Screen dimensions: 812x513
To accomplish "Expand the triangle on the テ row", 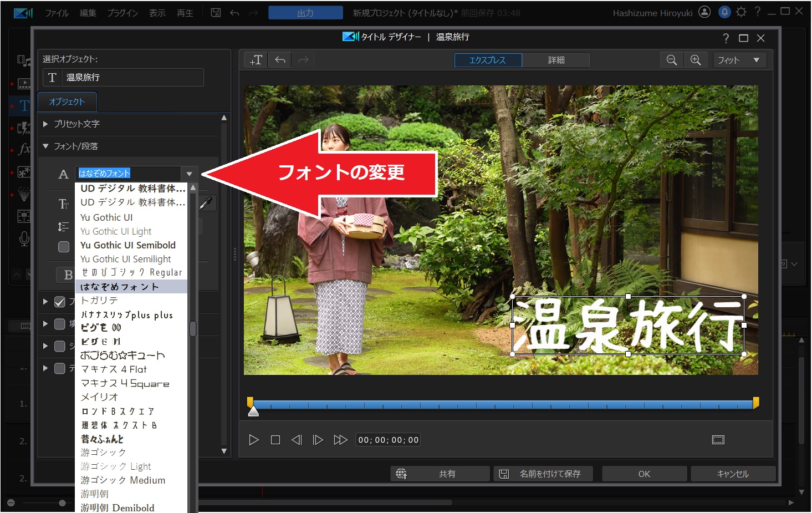I will [45, 368].
